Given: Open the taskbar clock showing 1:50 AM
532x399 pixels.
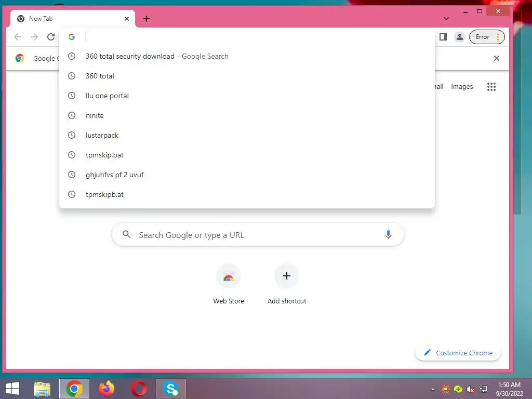Looking at the screenshot, I should (x=509, y=389).
